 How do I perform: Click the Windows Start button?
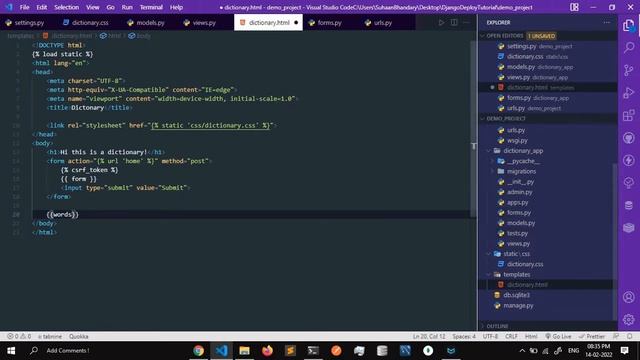tap(11, 351)
